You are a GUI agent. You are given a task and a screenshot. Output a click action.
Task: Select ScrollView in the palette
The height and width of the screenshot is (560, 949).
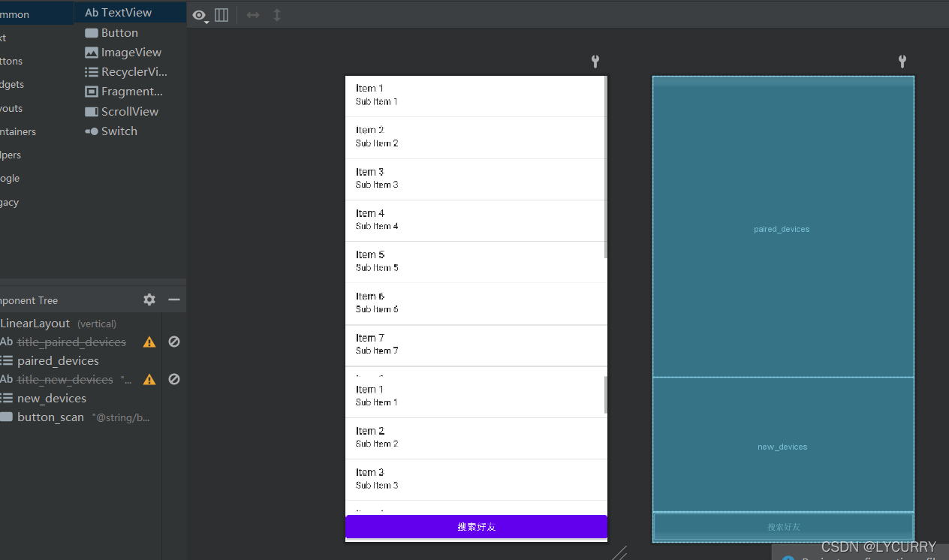coord(130,111)
